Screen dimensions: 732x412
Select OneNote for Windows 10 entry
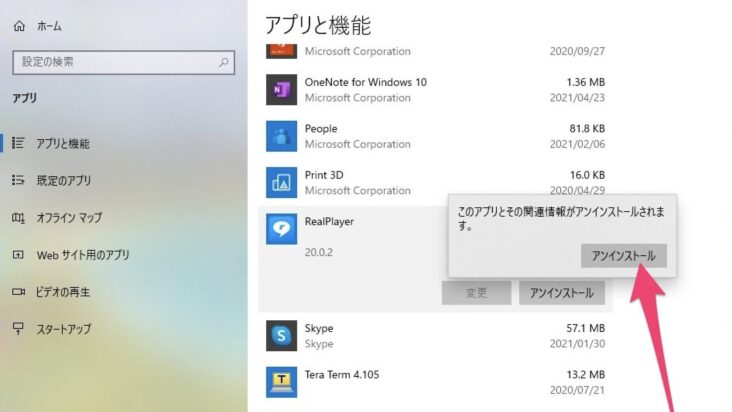(366, 82)
